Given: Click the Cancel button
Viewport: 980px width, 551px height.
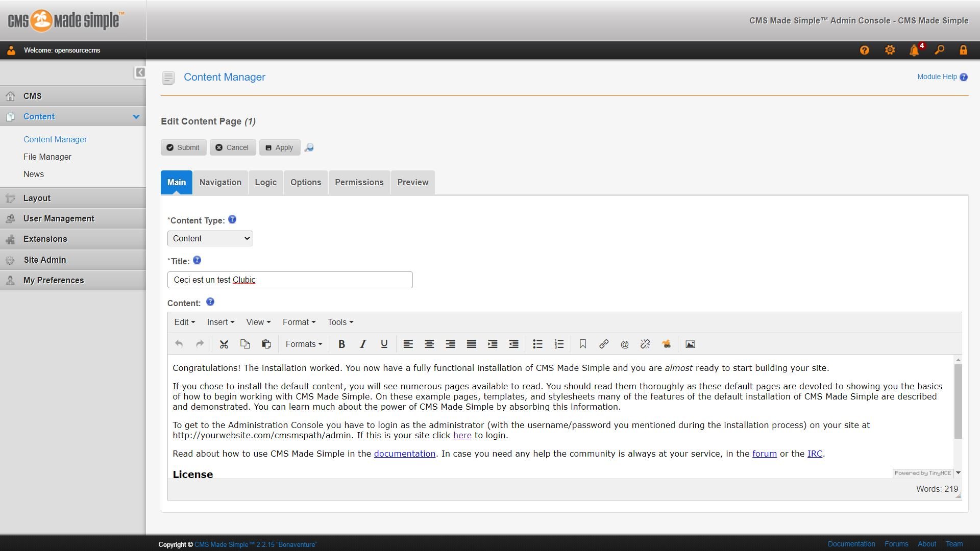Looking at the screenshot, I should coord(233,147).
